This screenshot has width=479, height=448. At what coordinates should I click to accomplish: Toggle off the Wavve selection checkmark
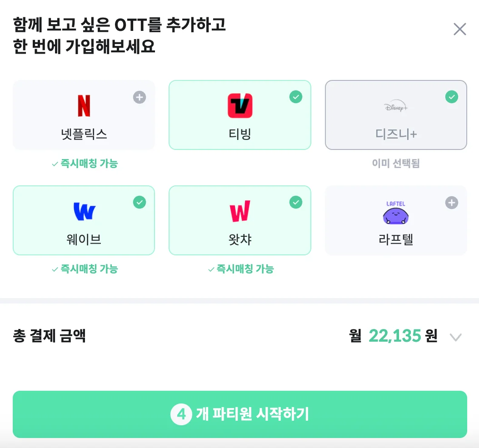(140, 203)
